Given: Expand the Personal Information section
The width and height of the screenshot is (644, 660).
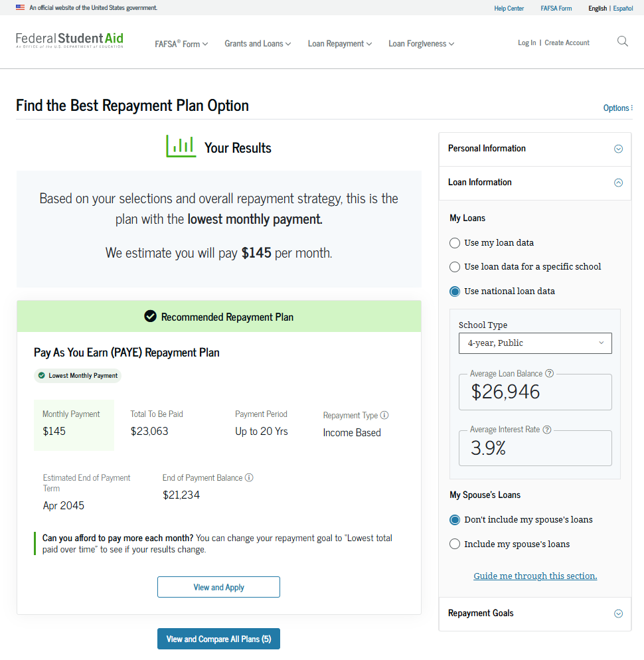Looking at the screenshot, I should (618, 149).
